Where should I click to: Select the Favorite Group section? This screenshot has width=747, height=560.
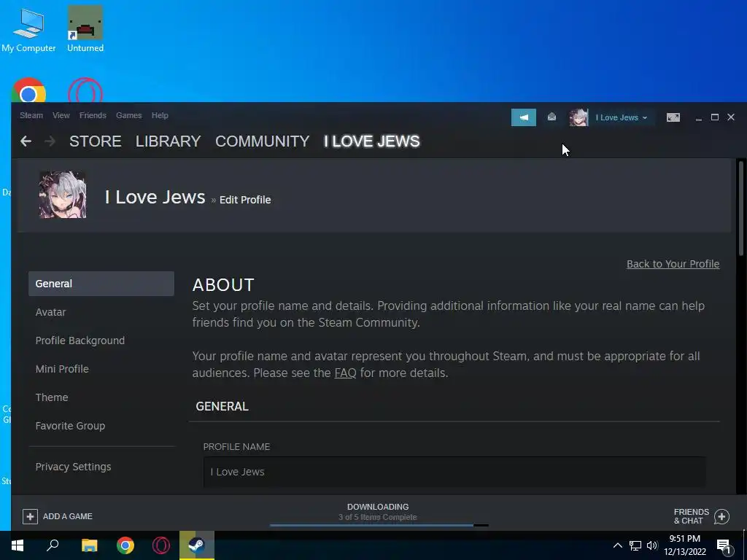(70, 426)
